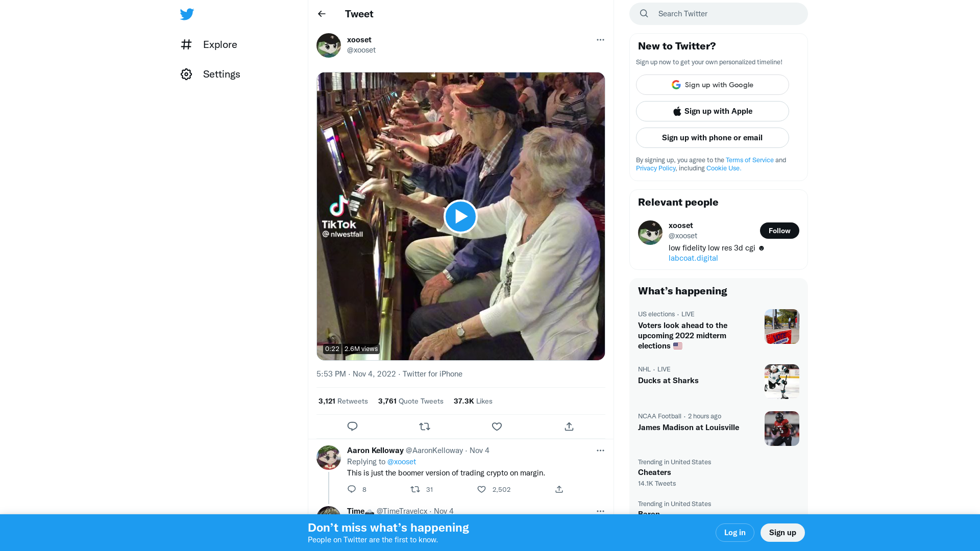Like Aaron Kelloway's reply
Viewport: 980px width, 551px height.
tap(481, 489)
